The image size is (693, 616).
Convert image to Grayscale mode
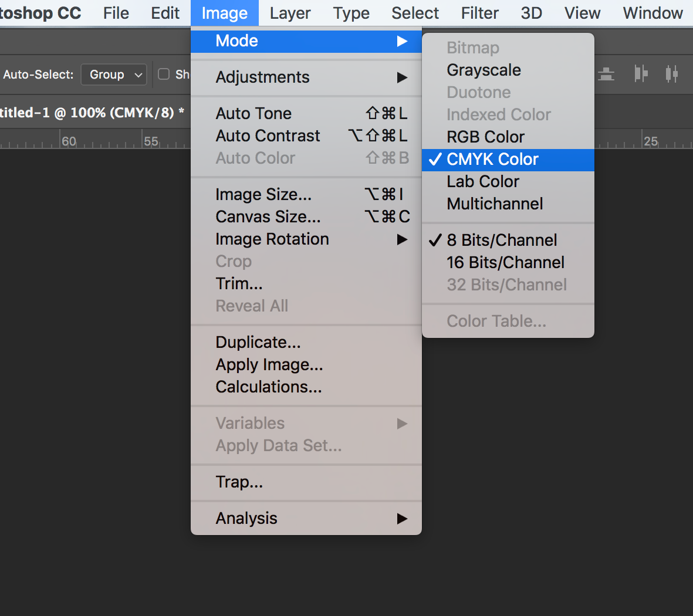(484, 70)
